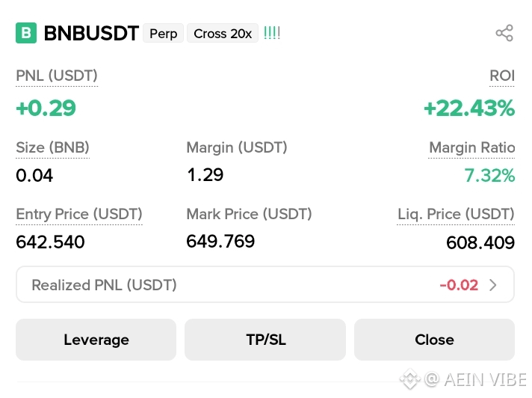Image resolution: width=532 pixels, height=398 pixels.
Task: Expand the Realized PNL (USDT) row
Action: pos(265,284)
